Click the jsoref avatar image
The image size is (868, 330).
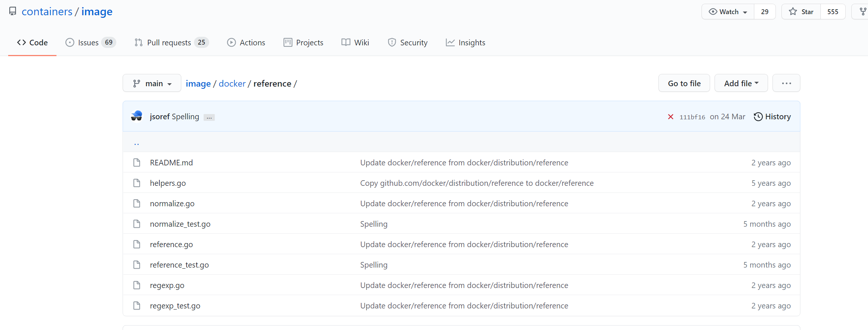click(137, 116)
